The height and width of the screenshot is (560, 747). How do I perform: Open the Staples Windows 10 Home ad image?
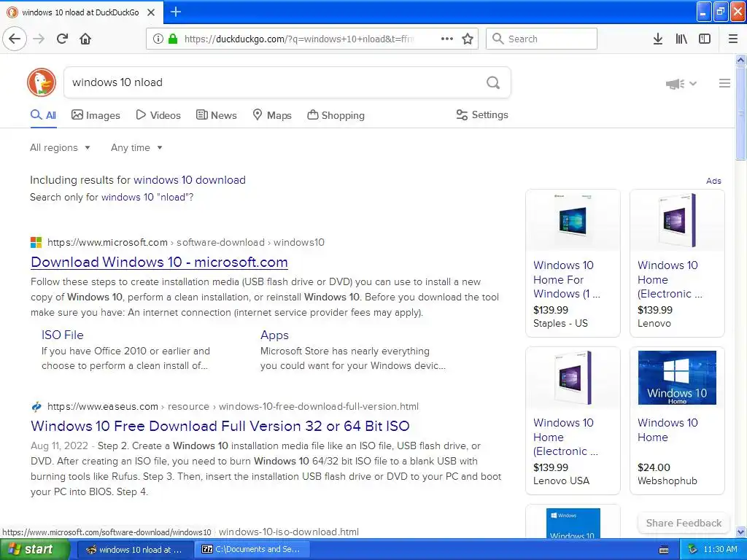[573, 221]
